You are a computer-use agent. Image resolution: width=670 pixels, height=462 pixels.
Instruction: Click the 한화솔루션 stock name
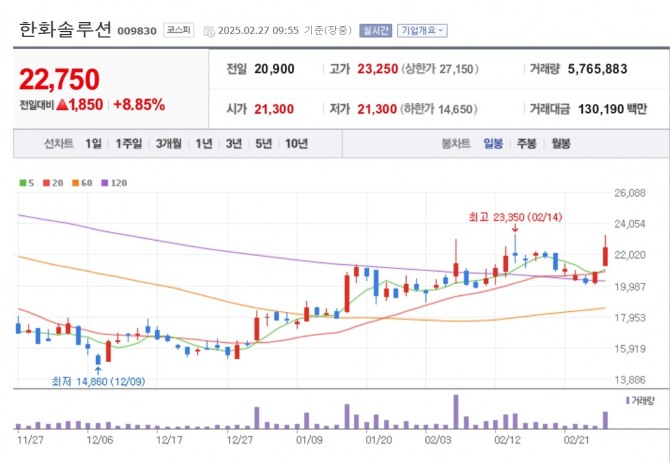(65, 29)
